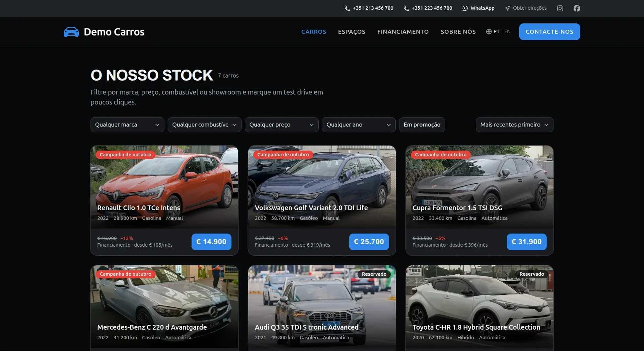Click the Reservado badge on the Audi Q3 card
644x351 pixels.
coord(374,274)
